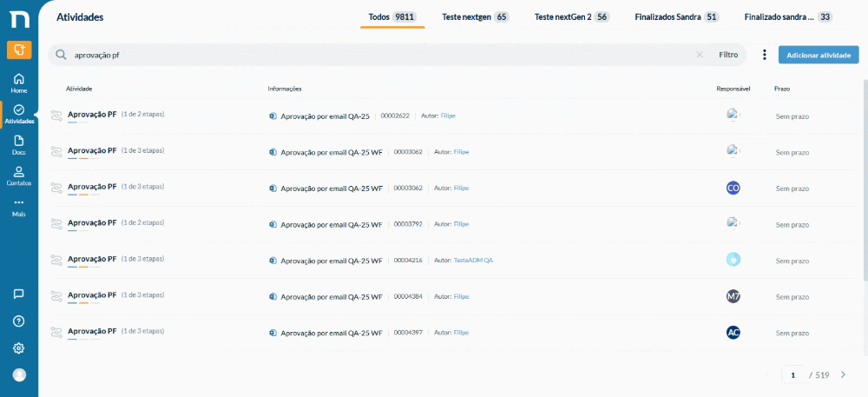Open the user profile avatar in sidebar
868x397 pixels.
[19, 375]
